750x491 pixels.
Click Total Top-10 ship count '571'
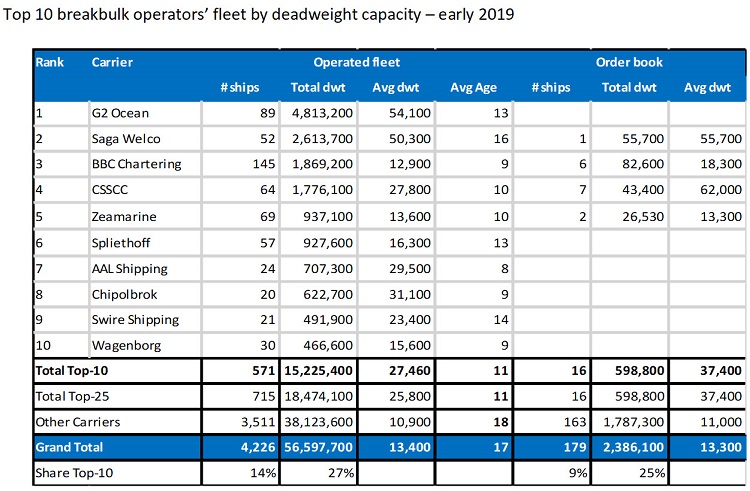(x=264, y=371)
